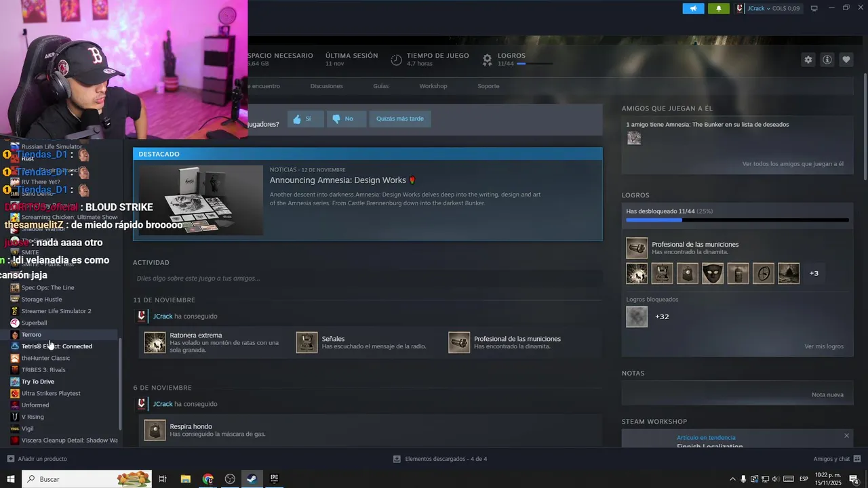Click the library list scrollbar
868x488 pixels.
click(x=121, y=385)
